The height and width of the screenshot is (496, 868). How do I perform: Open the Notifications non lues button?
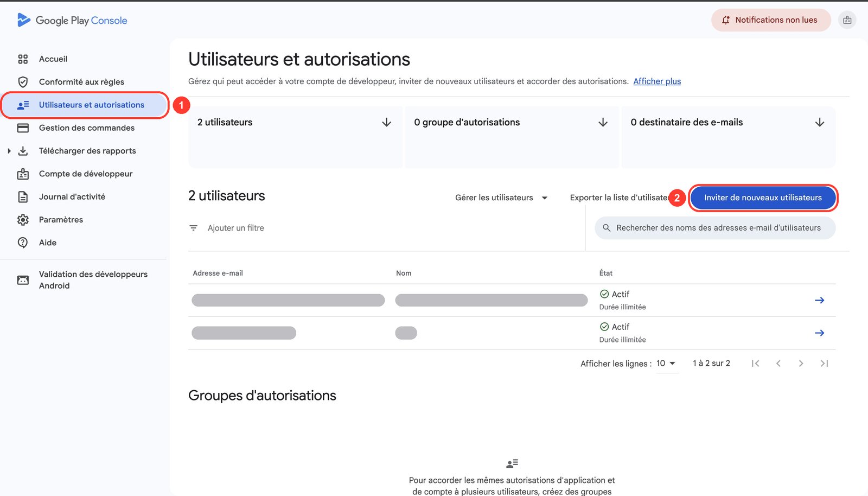coord(771,20)
